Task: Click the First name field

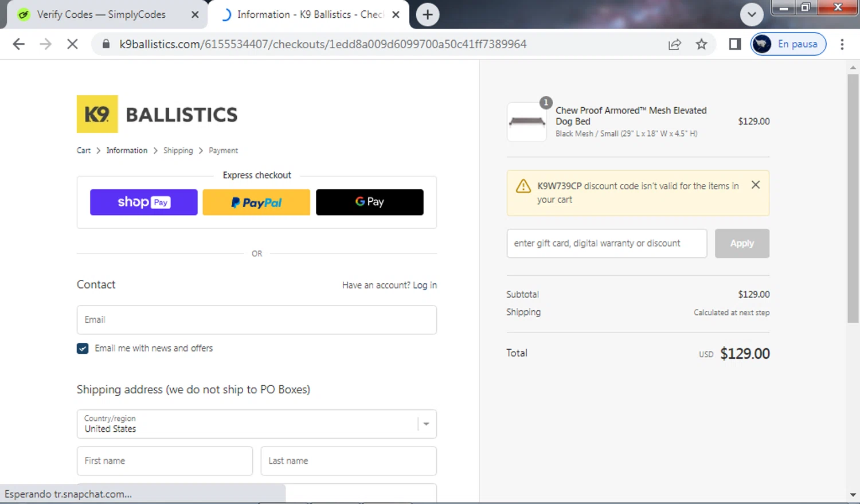Action: click(x=165, y=461)
